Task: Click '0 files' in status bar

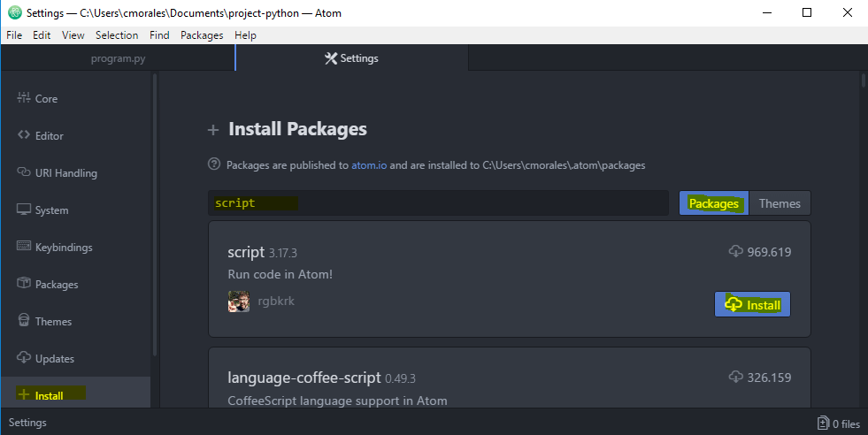Action: click(847, 424)
